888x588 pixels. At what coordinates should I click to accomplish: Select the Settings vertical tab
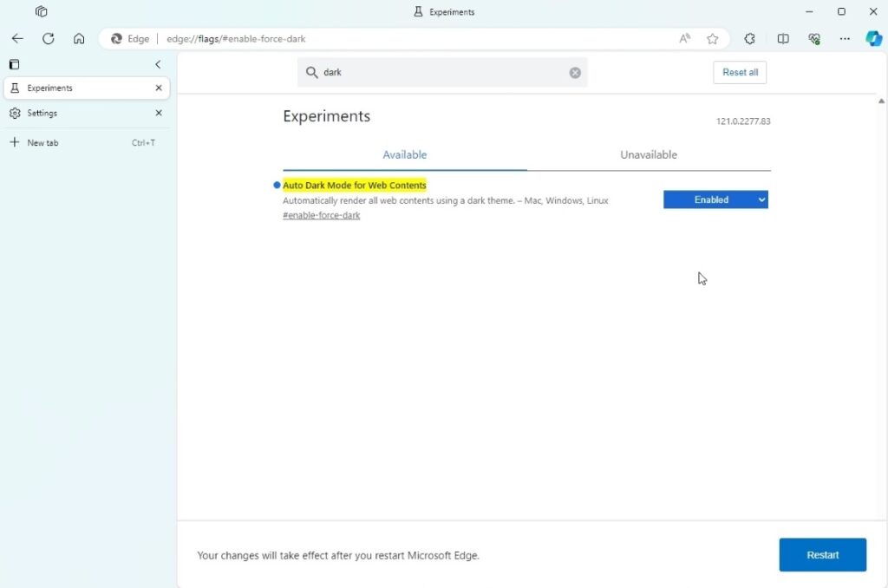pos(42,113)
